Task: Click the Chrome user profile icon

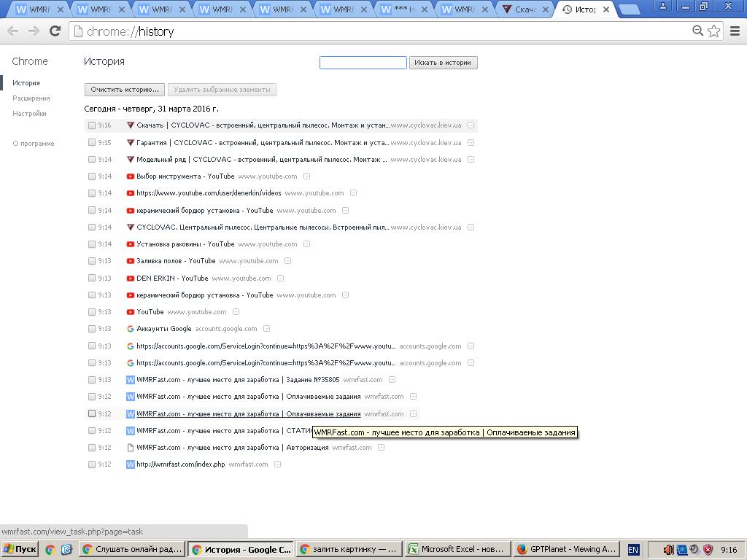Action: click(x=662, y=6)
